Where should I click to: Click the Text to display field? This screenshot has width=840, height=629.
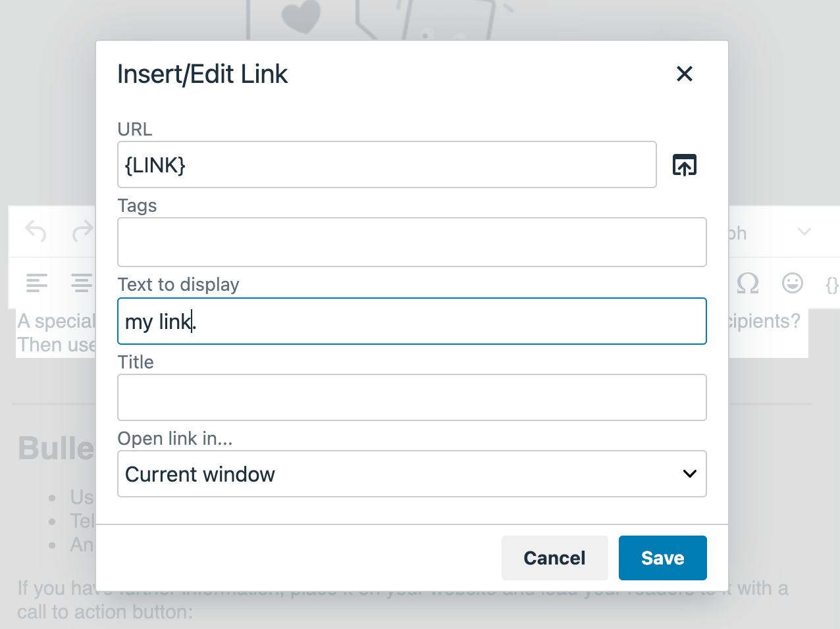(x=412, y=321)
